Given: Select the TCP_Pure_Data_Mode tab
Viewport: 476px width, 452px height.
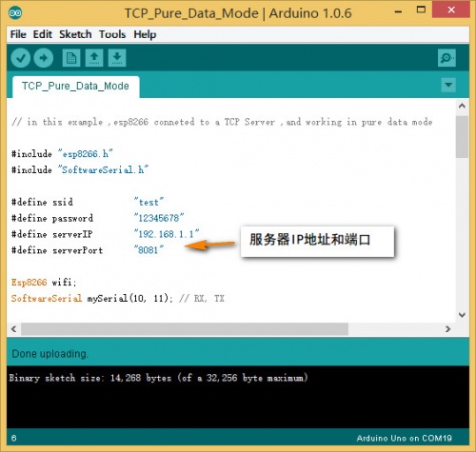Looking at the screenshot, I should point(75,87).
